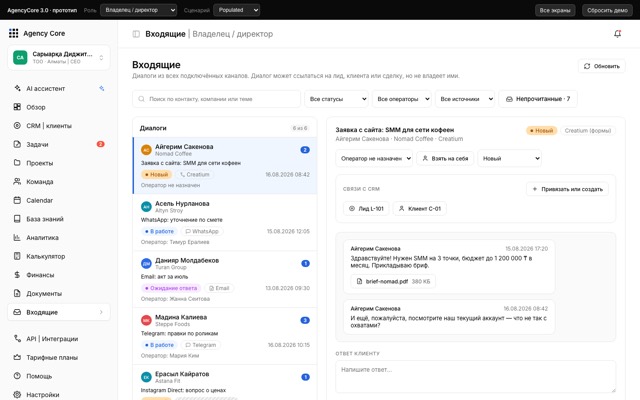Click unread badge on Мадина Калиева dialog

[305, 320]
